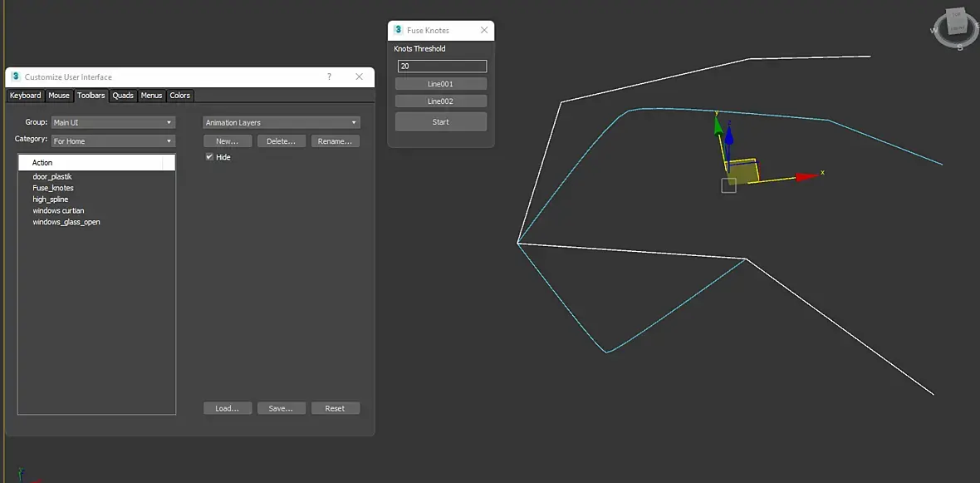Select the Toolbars tab
The width and height of the screenshot is (980, 483).
91,95
